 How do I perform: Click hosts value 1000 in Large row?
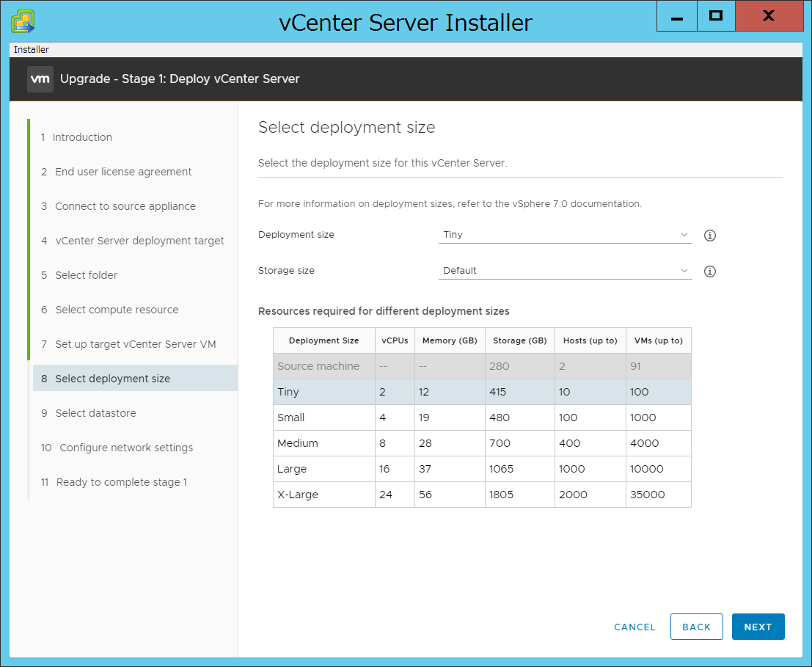[571, 469]
